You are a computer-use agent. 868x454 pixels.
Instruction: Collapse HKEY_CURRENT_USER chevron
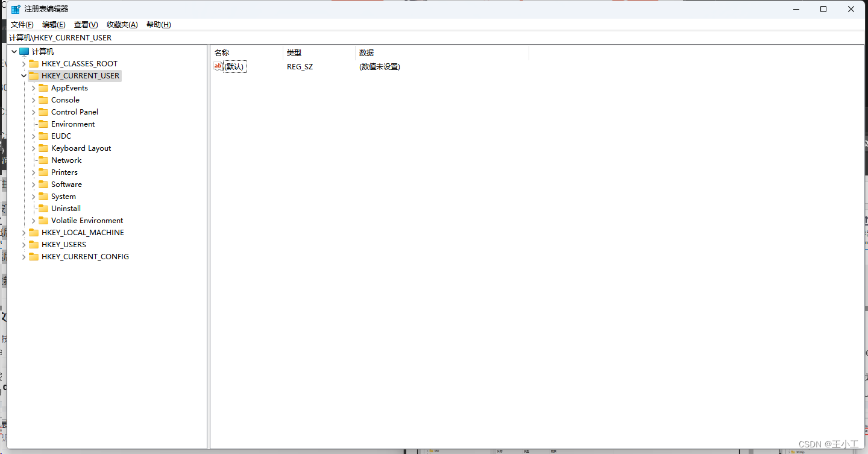24,76
